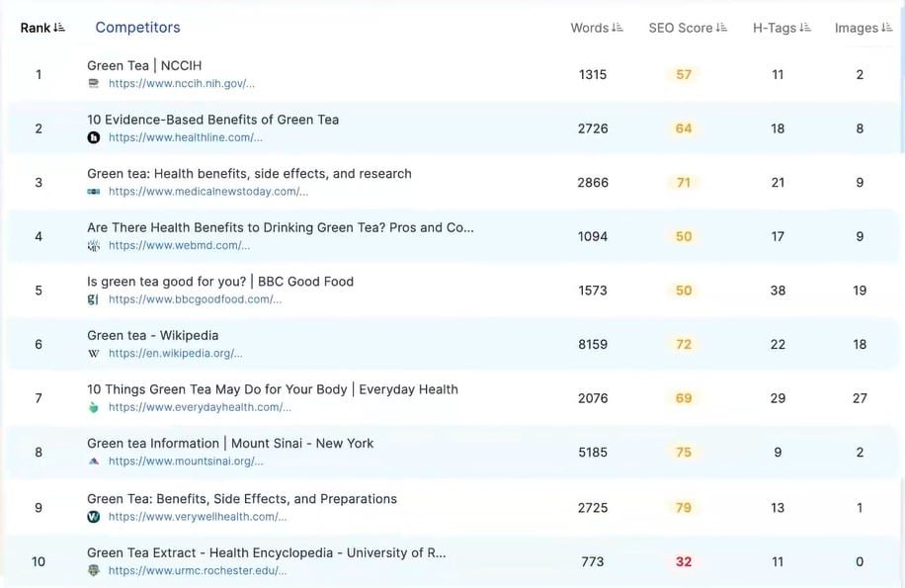905x588 pixels.
Task: Select '10 Evidence-Based Benefits of Green Tea' title
Action: coord(212,120)
